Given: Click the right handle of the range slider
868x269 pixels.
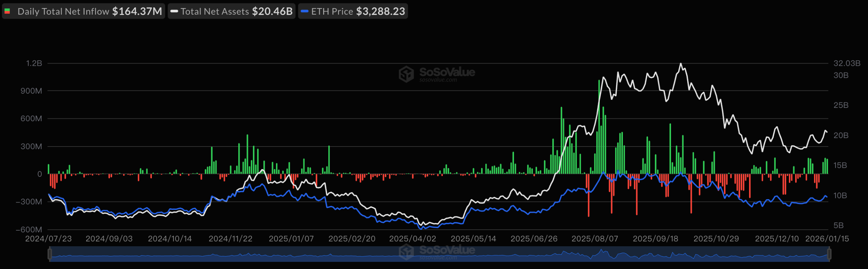Looking at the screenshot, I should pos(829,254).
